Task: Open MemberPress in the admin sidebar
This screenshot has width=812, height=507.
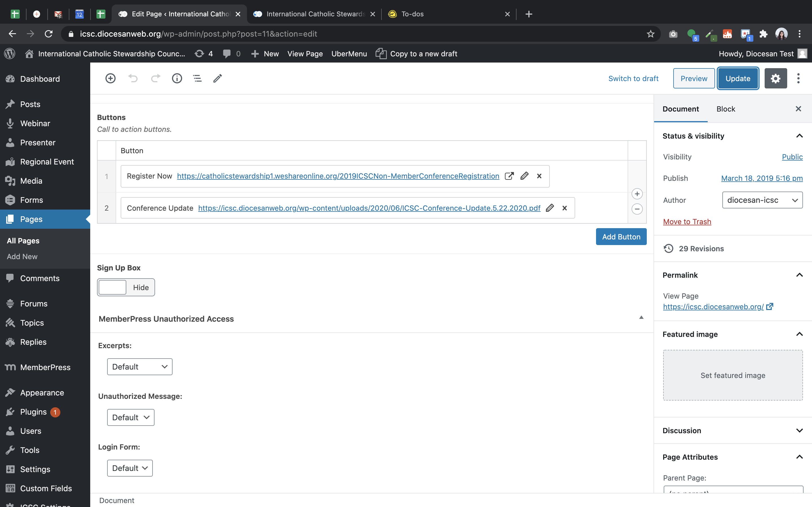Action: click(x=45, y=367)
